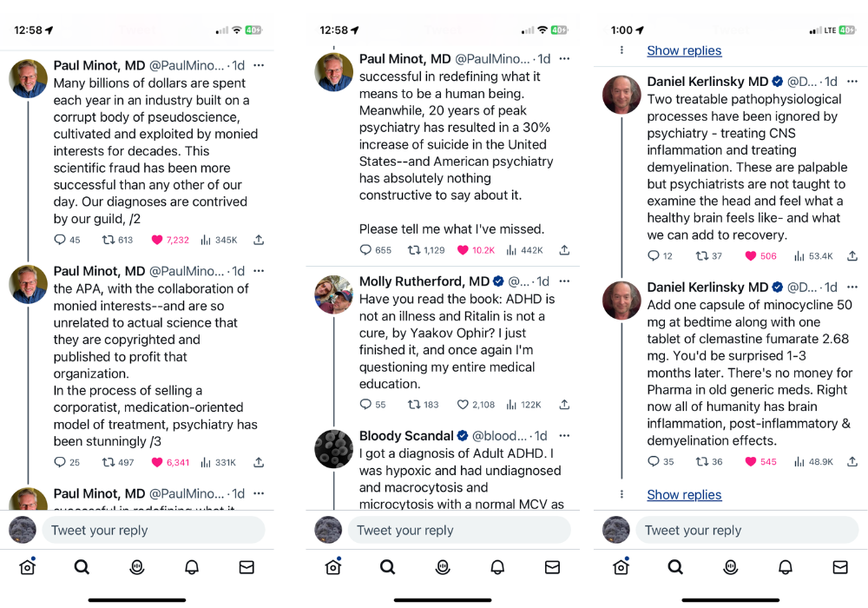Open the Spaces tab in left screen
Image resolution: width=868 pixels, height=608 pixels.
[137, 567]
